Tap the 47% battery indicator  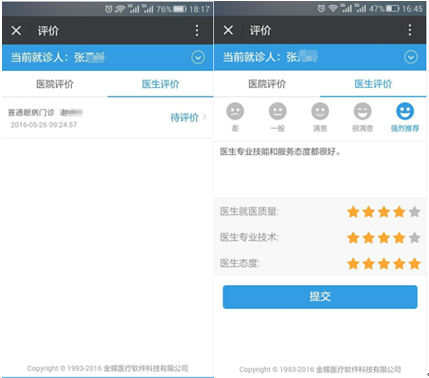click(x=384, y=9)
